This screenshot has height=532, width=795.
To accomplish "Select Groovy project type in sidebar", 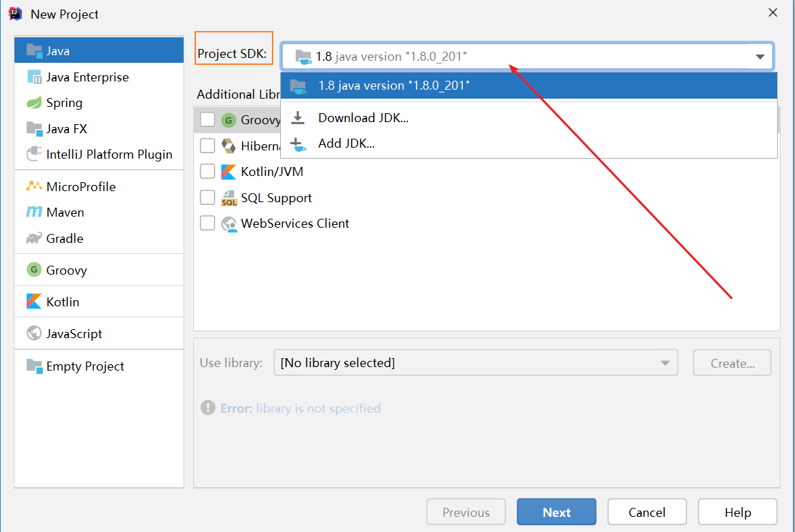I will [99, 270].
